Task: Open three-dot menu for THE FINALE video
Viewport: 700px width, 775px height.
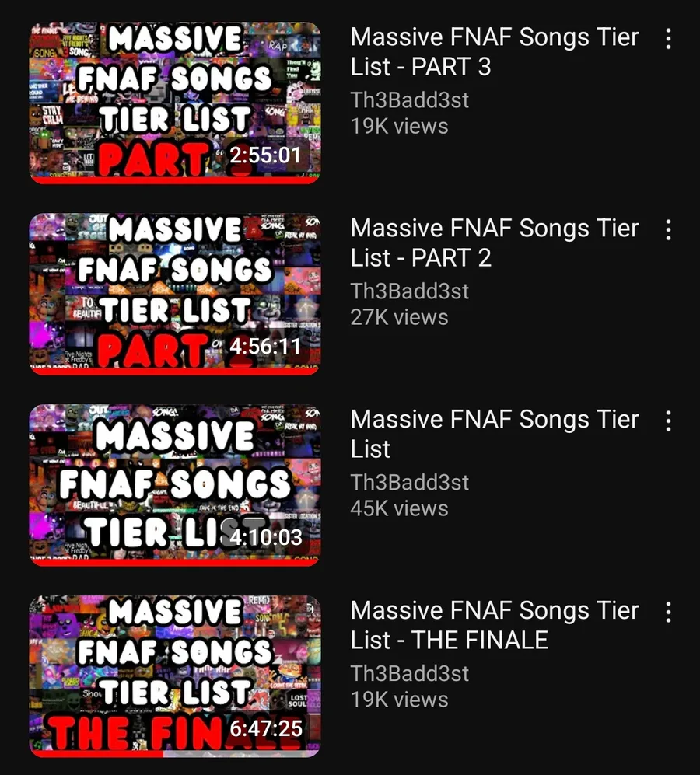Action: point(668,612)
